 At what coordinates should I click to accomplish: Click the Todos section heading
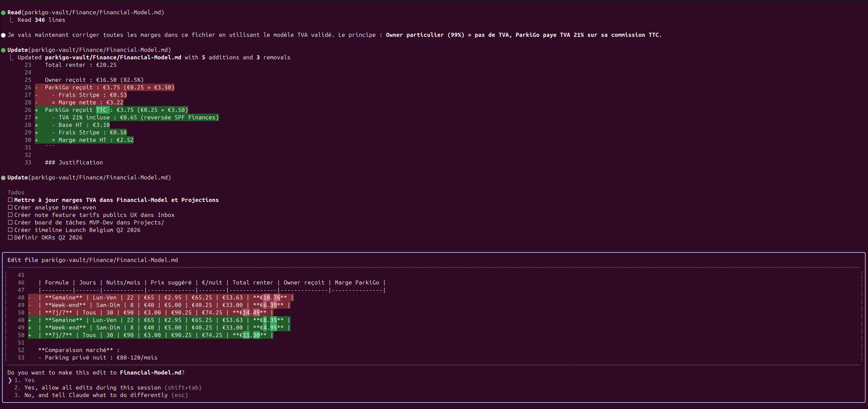(16, 192)
